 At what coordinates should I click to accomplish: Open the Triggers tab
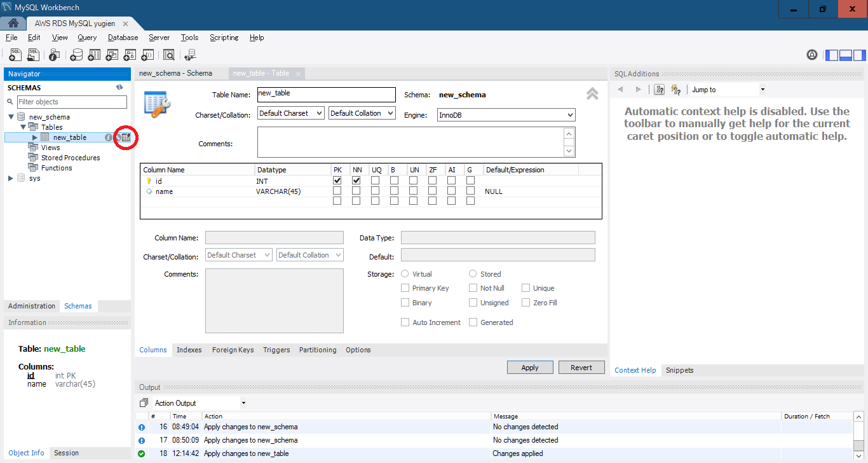pos(276,350)
